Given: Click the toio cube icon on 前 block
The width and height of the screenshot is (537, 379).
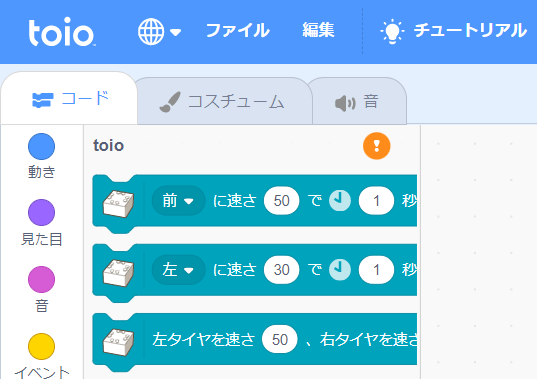Looking at the screenshot, I should point(118,204).
